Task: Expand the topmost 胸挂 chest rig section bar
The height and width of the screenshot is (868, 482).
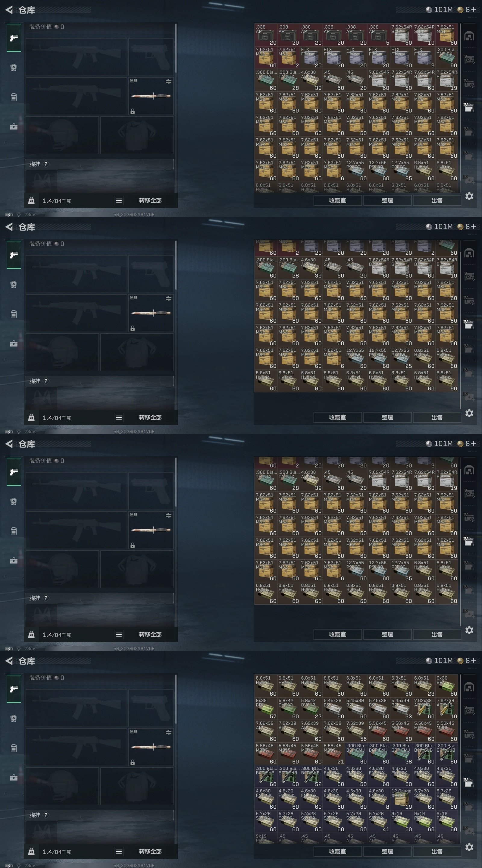Action: tap(100, 164)
